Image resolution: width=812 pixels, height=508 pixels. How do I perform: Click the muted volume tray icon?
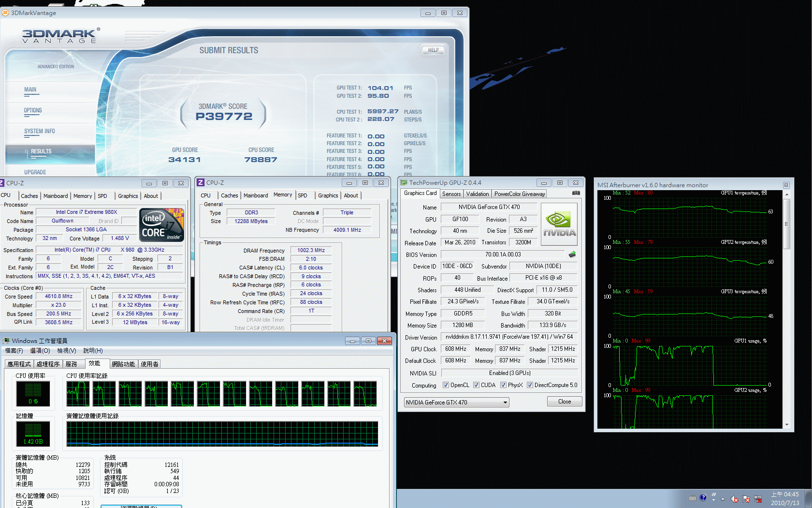(735, 499)
